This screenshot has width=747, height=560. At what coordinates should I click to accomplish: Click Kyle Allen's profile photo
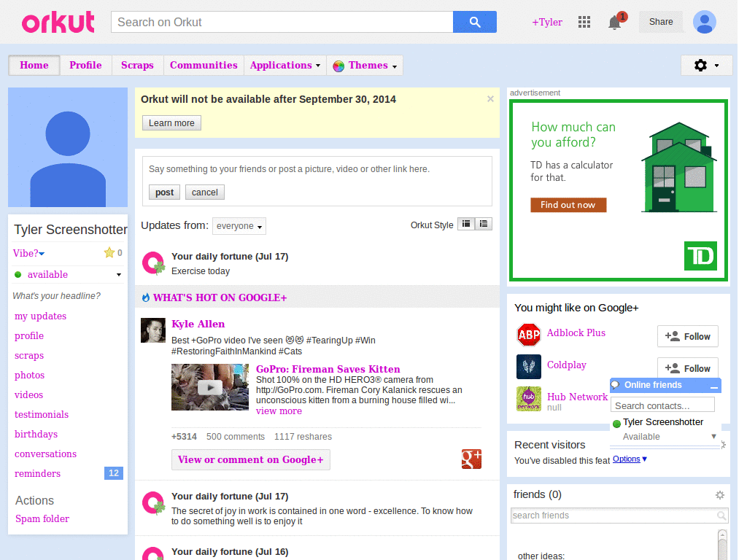click(x=153, y=330)
